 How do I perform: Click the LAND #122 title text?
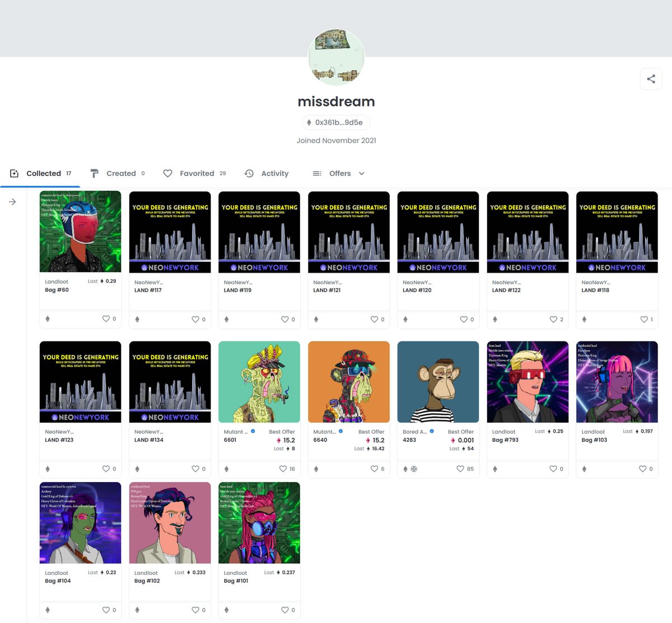[x=506, y=291]
